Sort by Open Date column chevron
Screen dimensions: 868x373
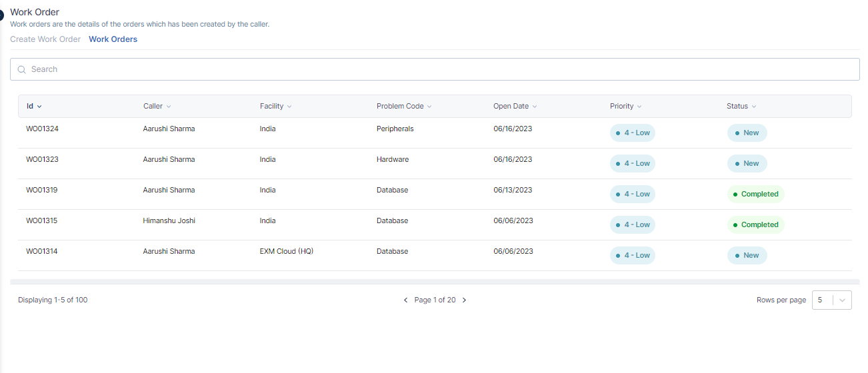535,107
